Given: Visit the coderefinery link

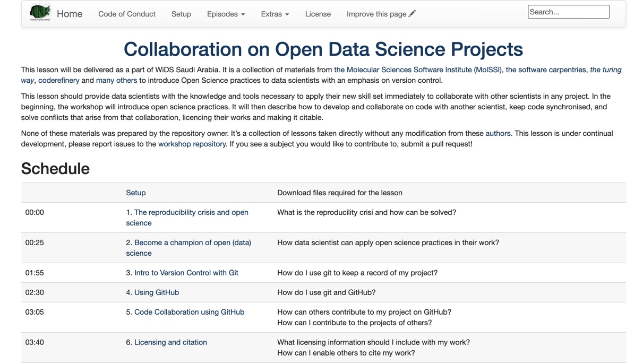Looking at the screenshot, I should 59,80.
